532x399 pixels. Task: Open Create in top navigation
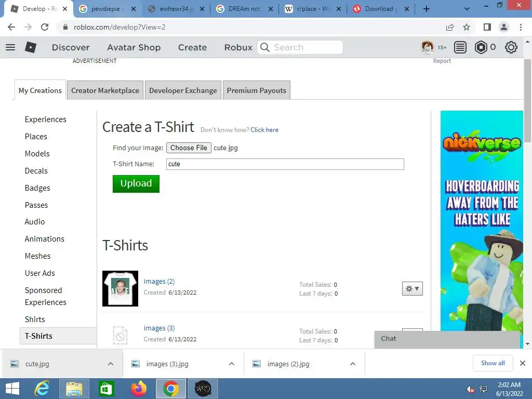point(192,47)
